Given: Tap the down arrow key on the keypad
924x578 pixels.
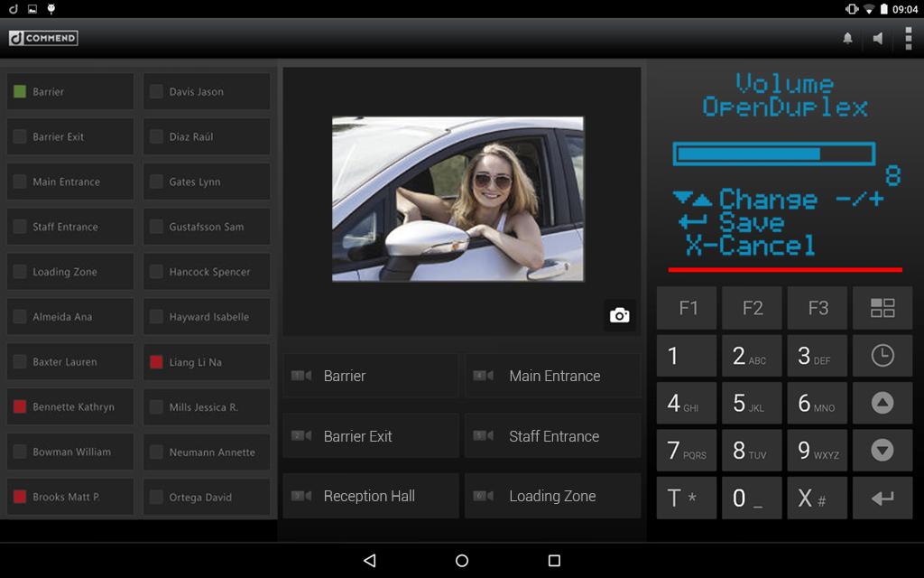Looking at the screenshot, I should [882, 451].
